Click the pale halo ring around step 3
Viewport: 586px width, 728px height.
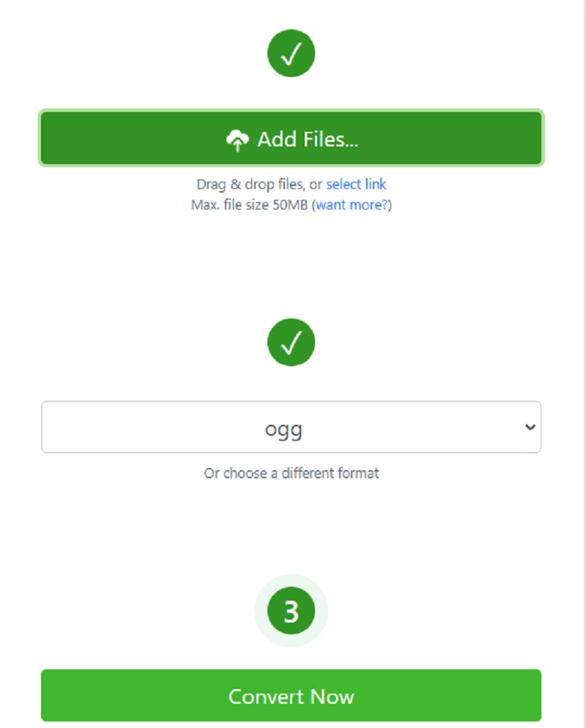click(261, 611)
